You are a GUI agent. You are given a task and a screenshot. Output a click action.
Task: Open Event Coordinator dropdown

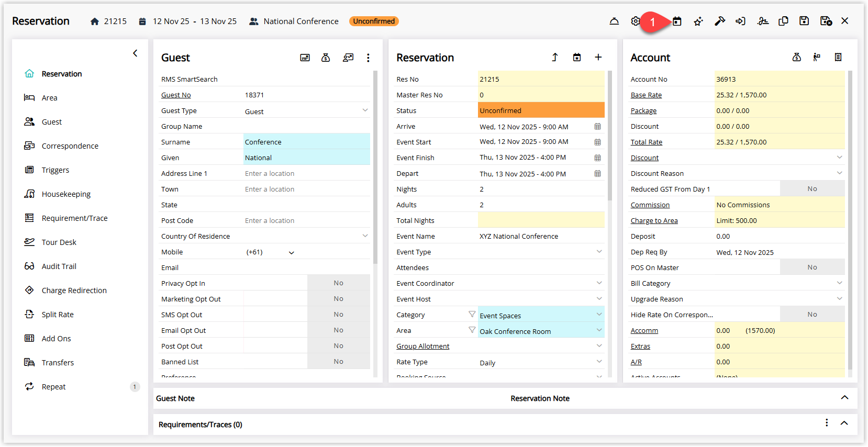[x=599, y=283]
